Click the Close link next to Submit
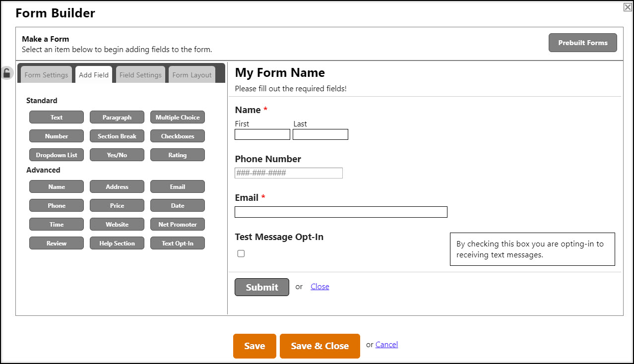The width and height of the screenshot is (634, 364). (x=319, y=287)
